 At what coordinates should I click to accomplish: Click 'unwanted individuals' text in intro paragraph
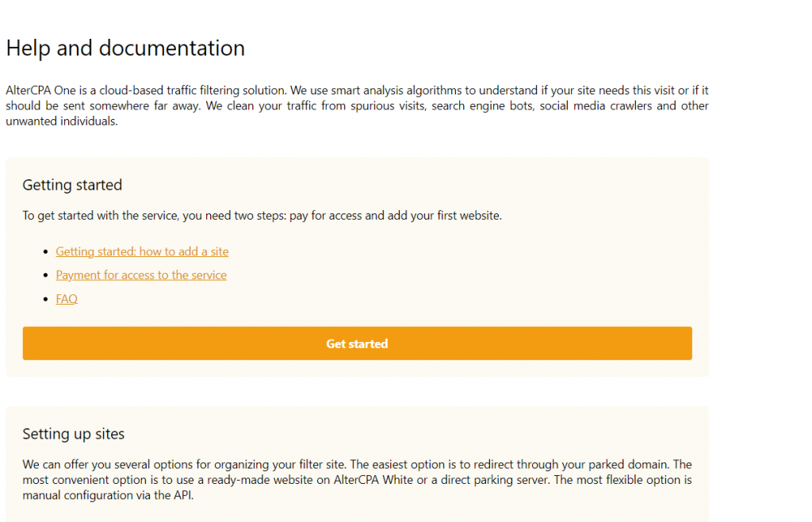[62, 121]
